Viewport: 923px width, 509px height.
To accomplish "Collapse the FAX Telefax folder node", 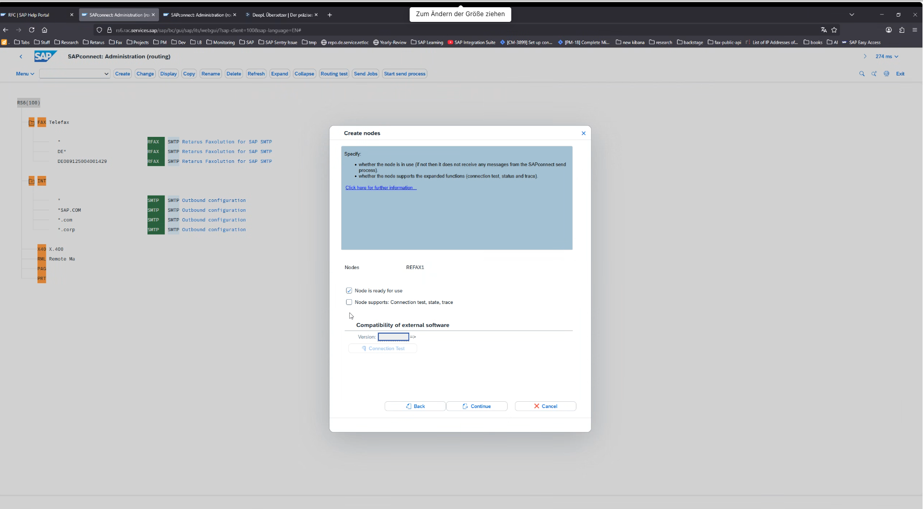I will point(32,122).
